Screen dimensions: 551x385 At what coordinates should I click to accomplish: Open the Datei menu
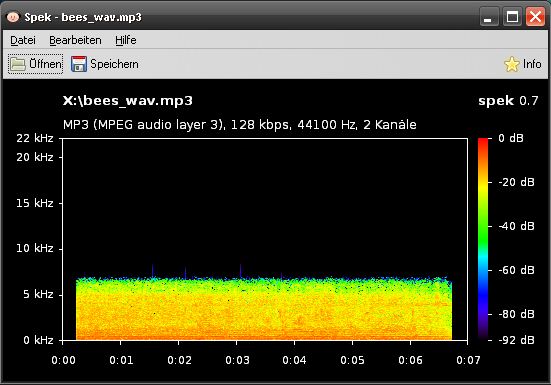pyautogui.click(x=23, y=40)
